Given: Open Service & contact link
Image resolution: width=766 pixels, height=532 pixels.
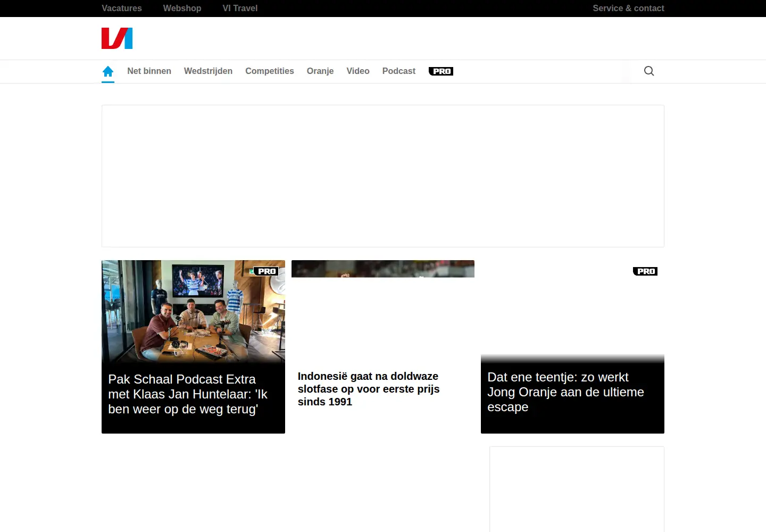Looking at the screenshot, I should [628, 9].
